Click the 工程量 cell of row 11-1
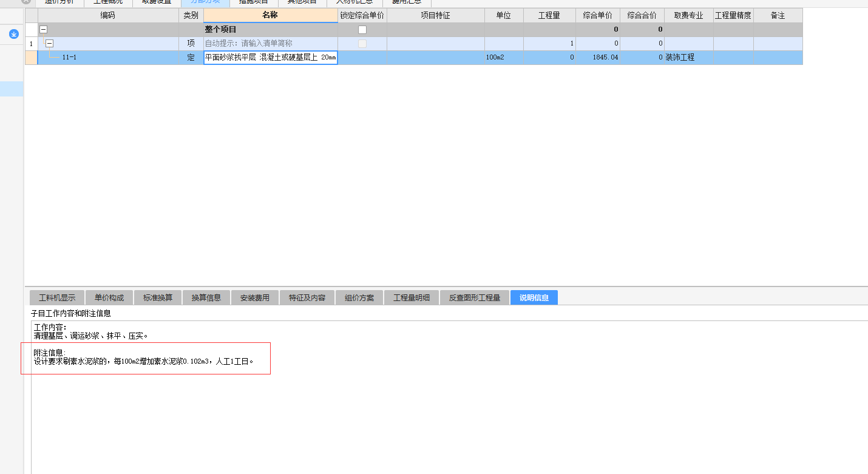868x474 pixels. click(549, 58)
